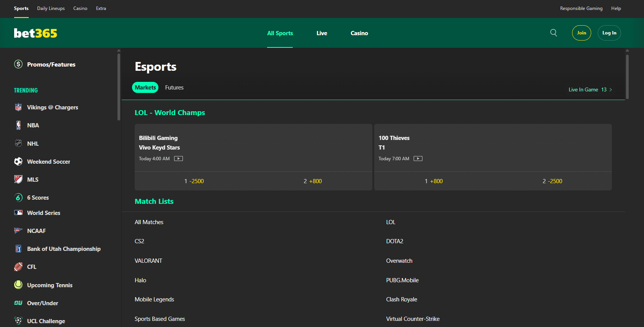Viewport: 644px width, 327px height.
Task: Open the Clash Royale match list
Action: (401, 299)
